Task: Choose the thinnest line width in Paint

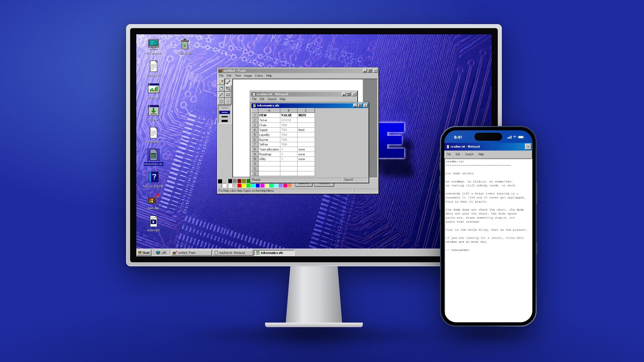Action: pyautogui.click(x=225, y=108)
